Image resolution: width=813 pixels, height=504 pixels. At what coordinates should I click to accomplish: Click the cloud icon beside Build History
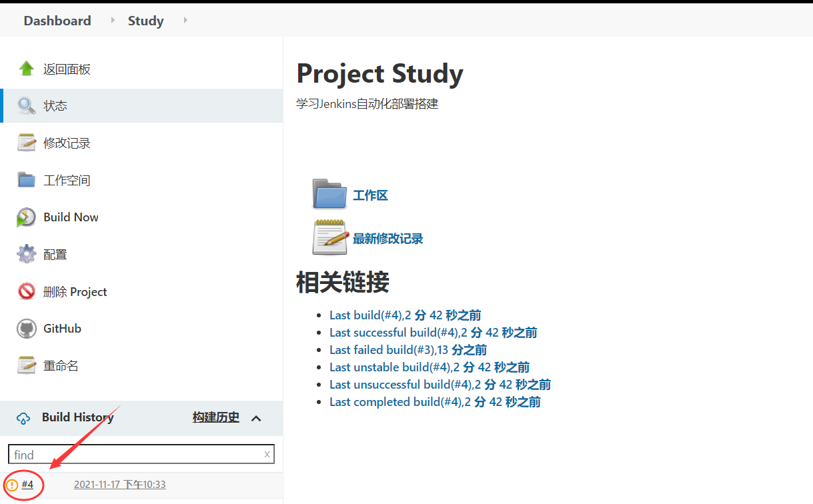(23, 418)
